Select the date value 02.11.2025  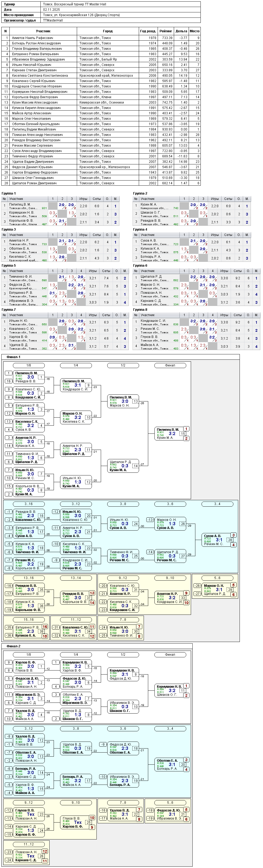coord(51,10)
